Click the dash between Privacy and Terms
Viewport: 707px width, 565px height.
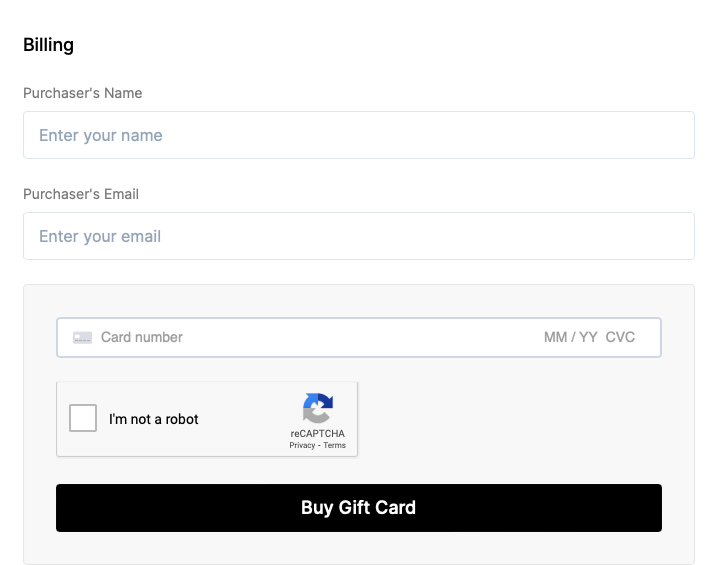(x=319, y=446)
